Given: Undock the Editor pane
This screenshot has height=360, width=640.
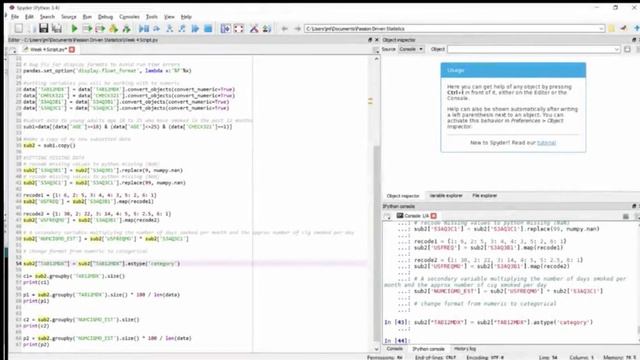Looking at the screenshot, I should pos(370,40).
